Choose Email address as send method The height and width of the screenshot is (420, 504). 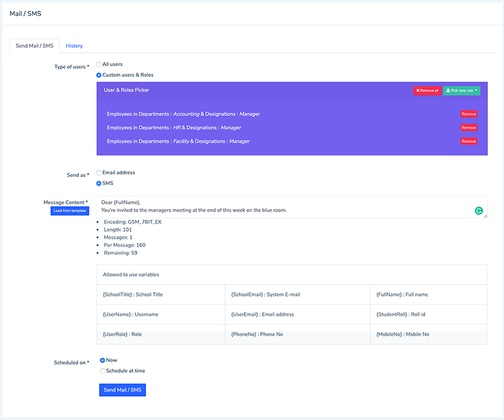click(x=99, y=173)
